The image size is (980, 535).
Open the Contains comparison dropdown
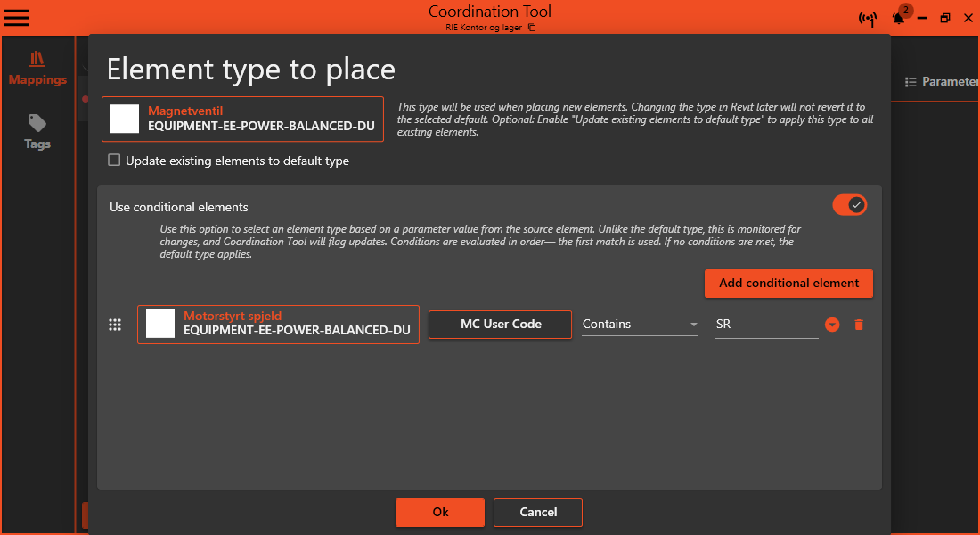pyautogui.click(x=639, y=325)
